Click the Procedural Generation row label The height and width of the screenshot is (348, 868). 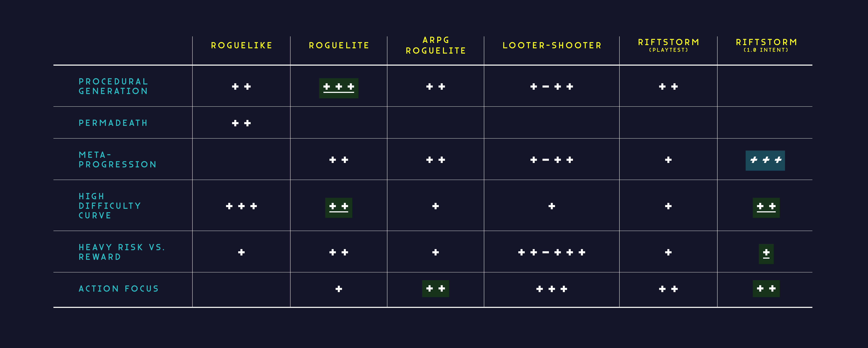pyautogui.click(x=113, y=86)
